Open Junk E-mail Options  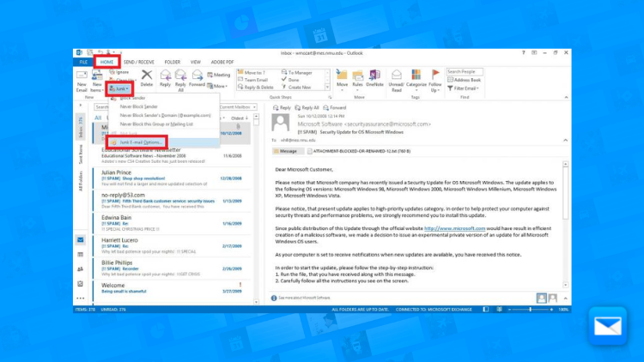pos(164,142)
